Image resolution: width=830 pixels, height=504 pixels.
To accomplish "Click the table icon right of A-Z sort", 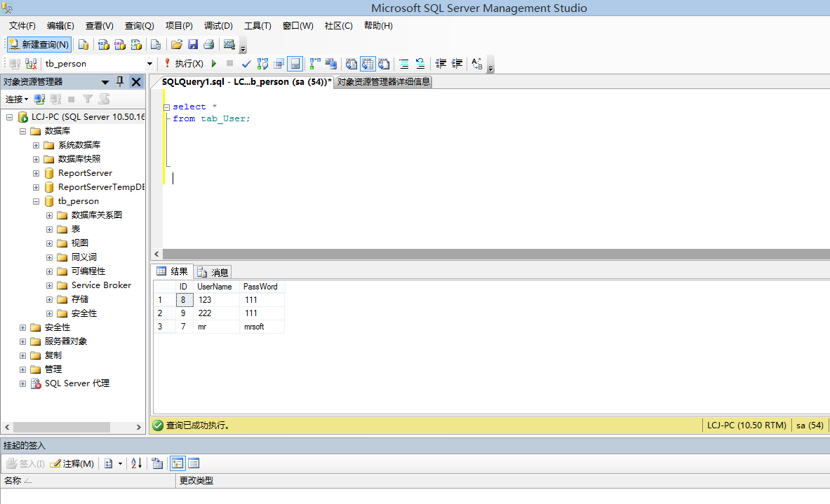I will 157,463.
